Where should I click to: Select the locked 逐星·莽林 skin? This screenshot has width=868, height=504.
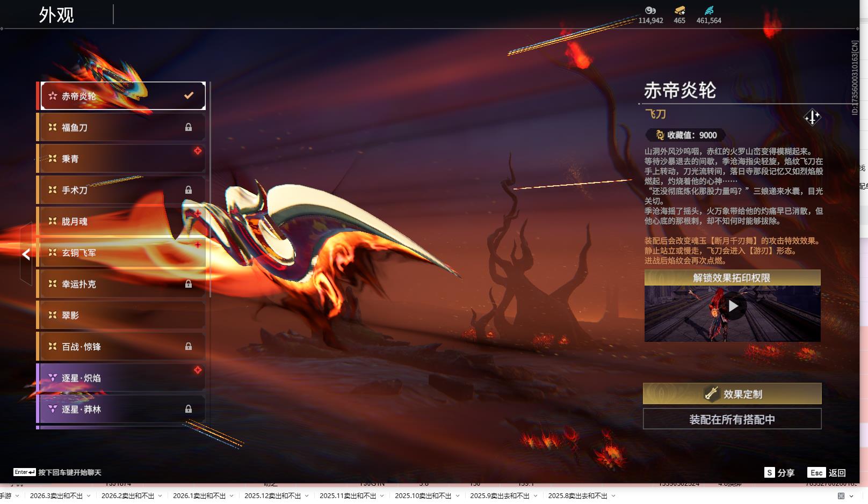[123, 409]
